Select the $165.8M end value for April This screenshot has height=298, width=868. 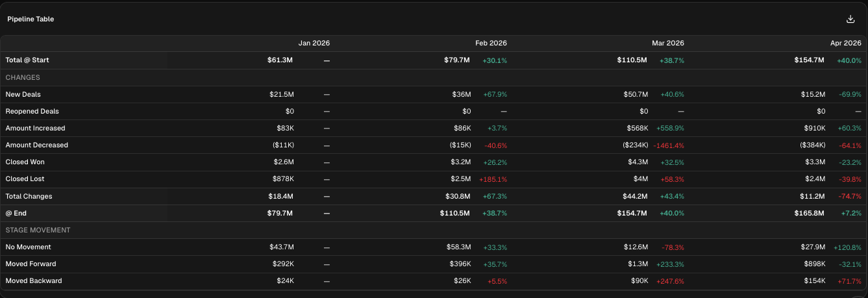click(809, 213)
